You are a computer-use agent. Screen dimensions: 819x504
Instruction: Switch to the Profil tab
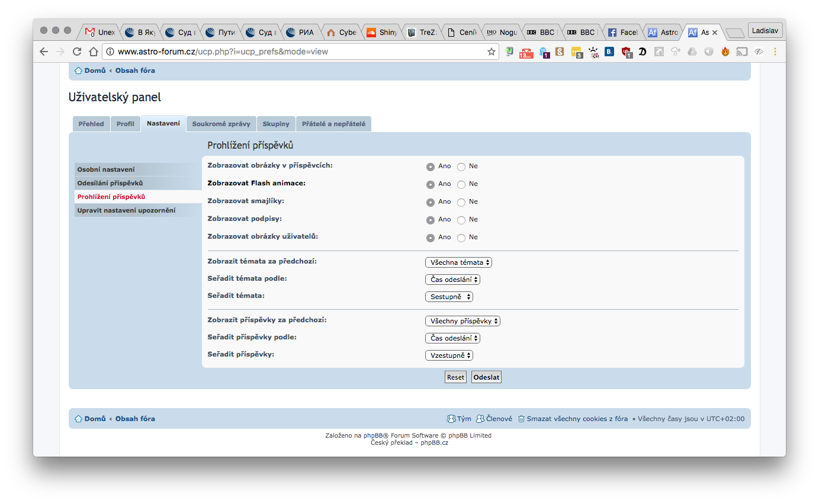point(125,124)
